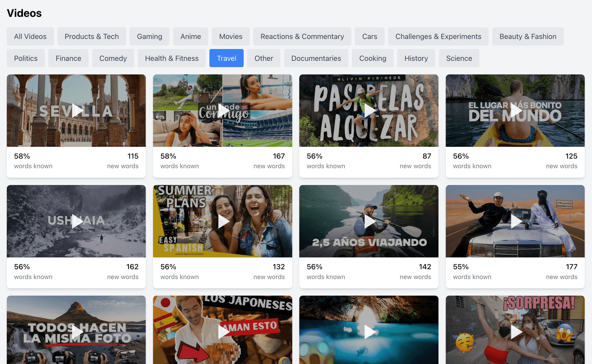Switch to the All Videos category
This screenshot has width=592, height=364.
[30, 36]
